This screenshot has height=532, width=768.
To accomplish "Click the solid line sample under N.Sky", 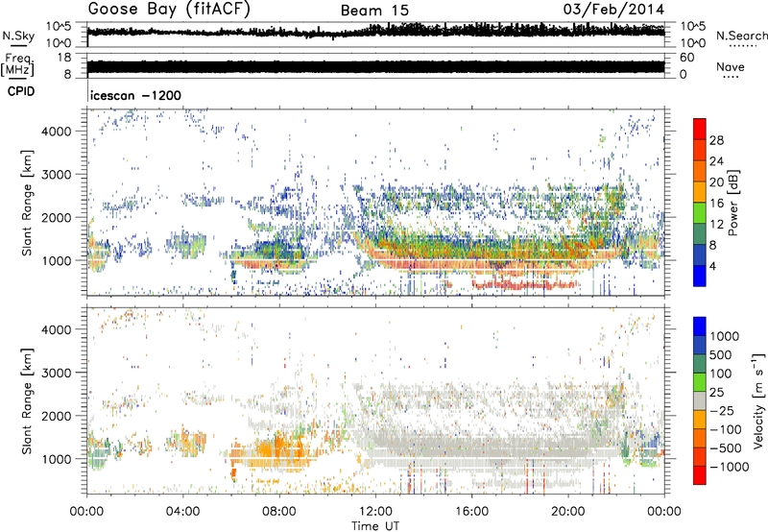I will pyautogui.click(x=18, y=45).
